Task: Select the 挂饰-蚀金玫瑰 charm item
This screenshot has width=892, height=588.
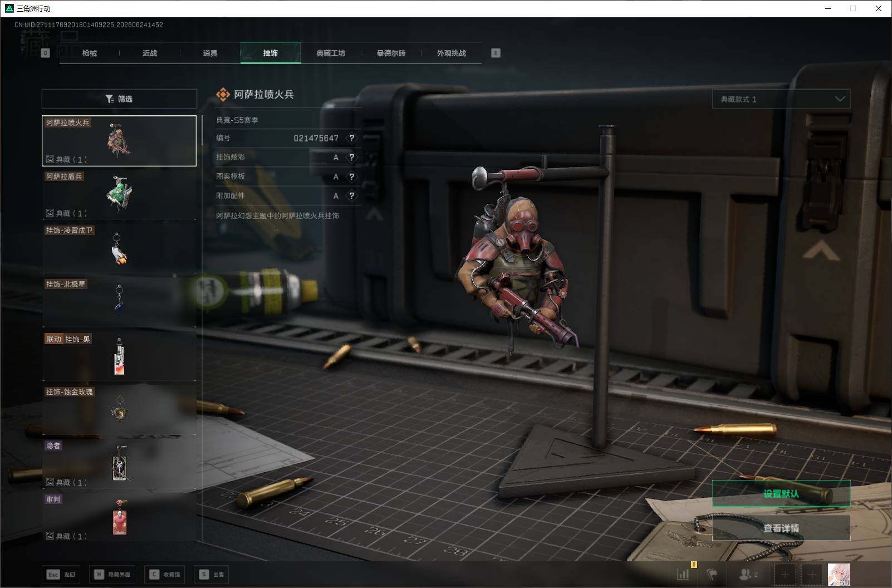Action: pyautogui.click(x=119, y=410)
